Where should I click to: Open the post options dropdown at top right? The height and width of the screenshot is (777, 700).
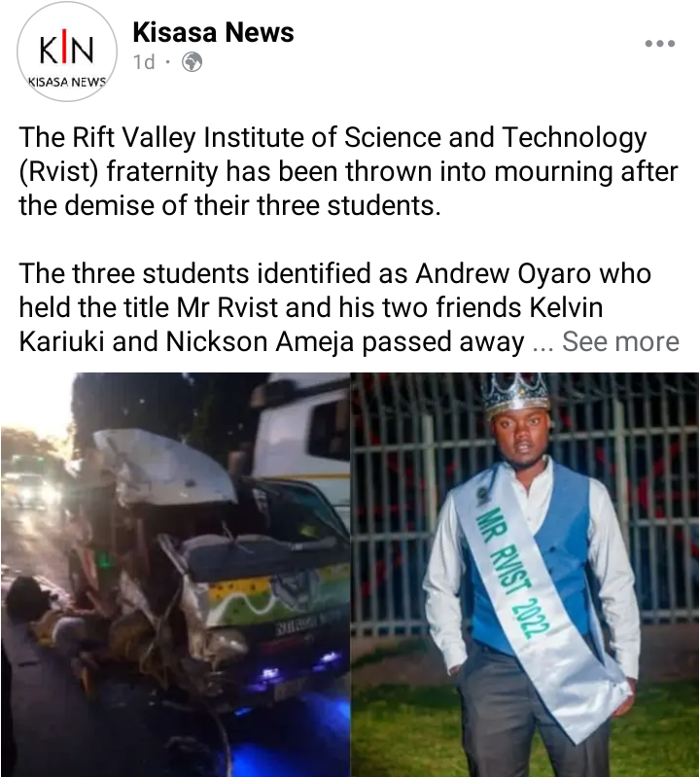(x=659, y=44)
